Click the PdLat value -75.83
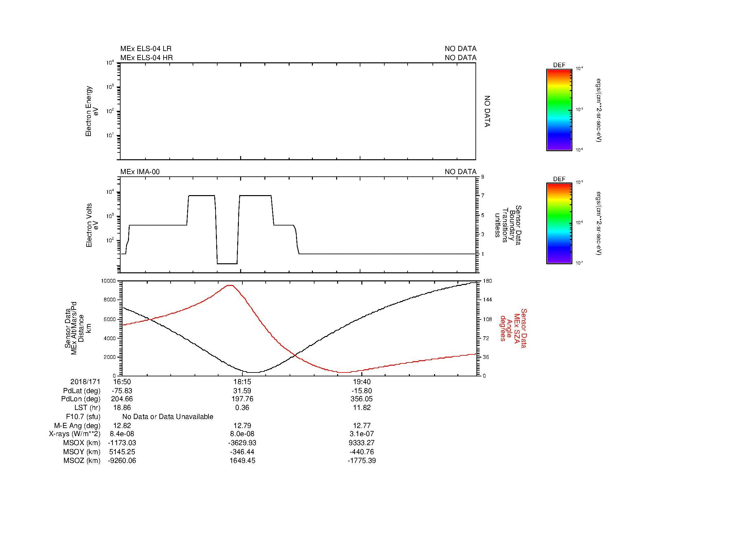 [x=122, y=391]
